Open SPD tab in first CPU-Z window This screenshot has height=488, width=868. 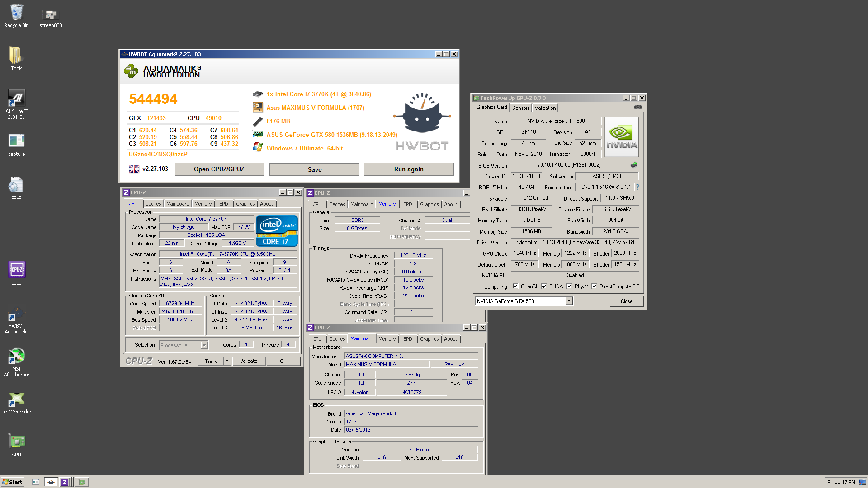coord(223,204)
